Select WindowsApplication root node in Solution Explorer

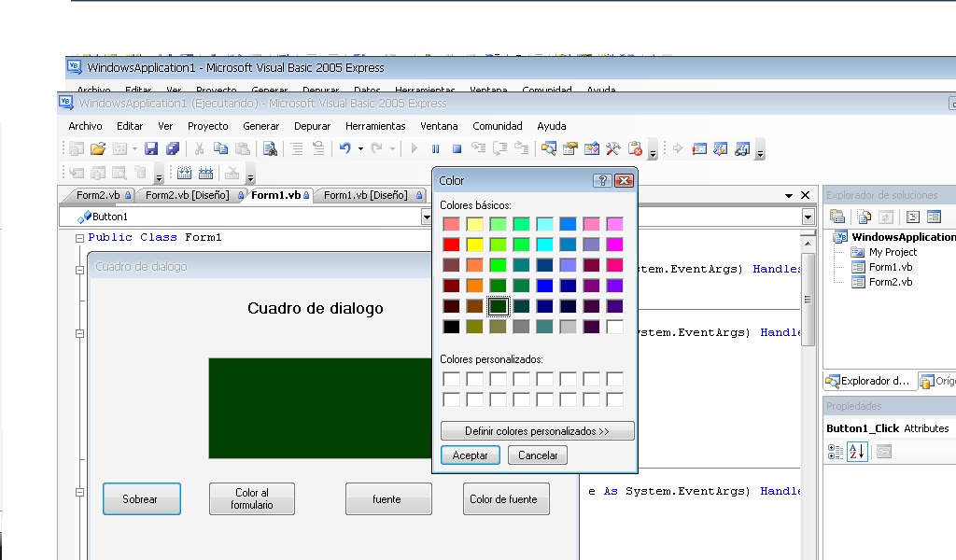point(903,237)
